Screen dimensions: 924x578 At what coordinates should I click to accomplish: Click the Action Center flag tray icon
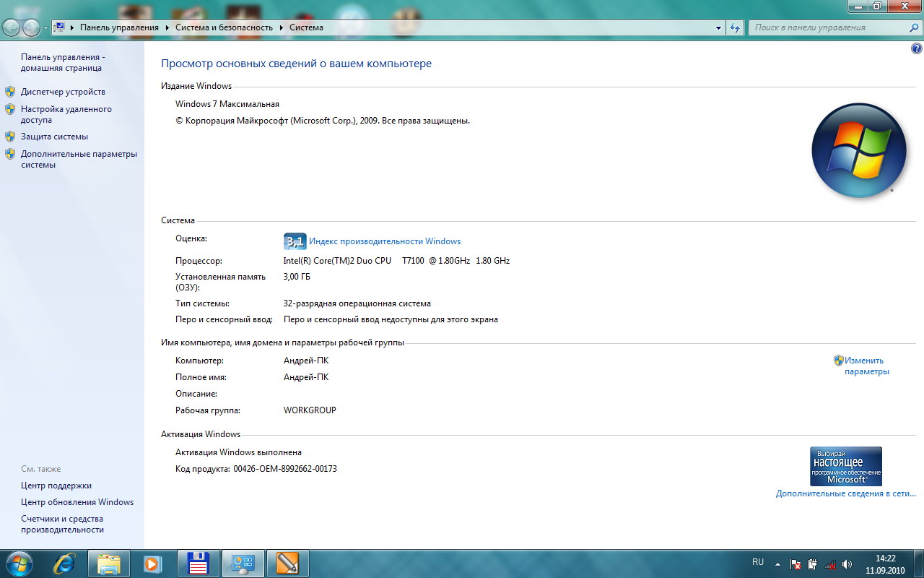coord(796,564)
